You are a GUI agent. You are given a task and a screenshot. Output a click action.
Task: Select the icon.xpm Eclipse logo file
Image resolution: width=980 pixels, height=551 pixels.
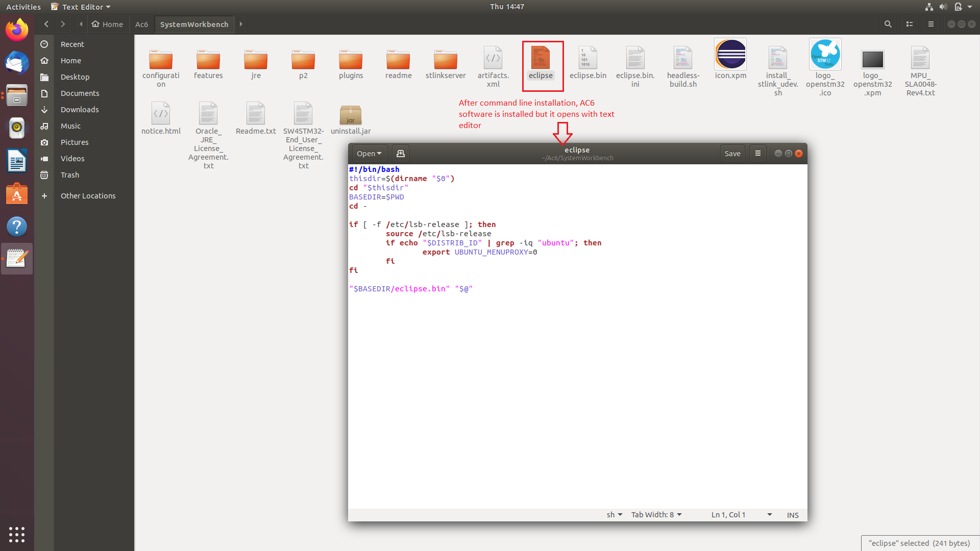click(730, 55)
